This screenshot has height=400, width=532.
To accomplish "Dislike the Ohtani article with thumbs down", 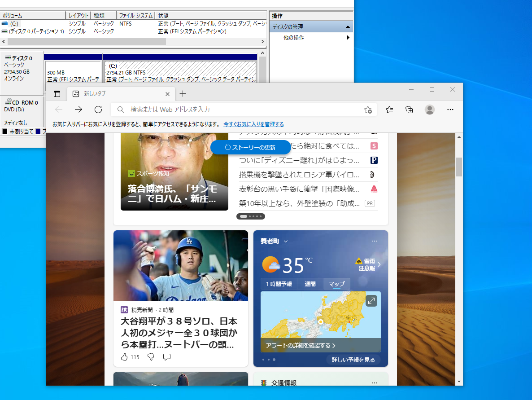I will pos(151,357).
